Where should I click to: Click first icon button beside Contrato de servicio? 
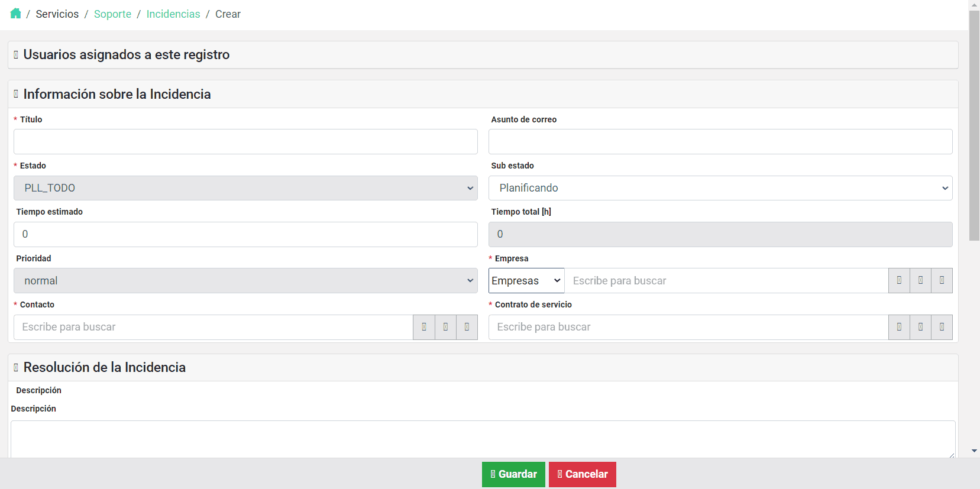[899, 327]
